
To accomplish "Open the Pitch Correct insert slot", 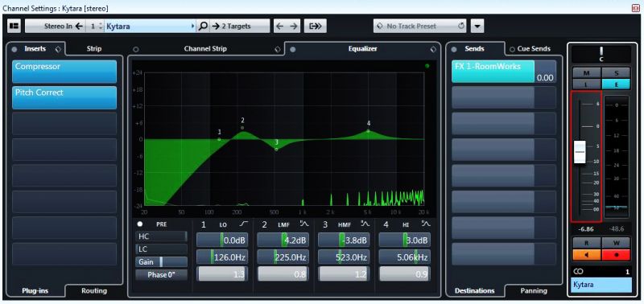I will [x=64, y=97].
